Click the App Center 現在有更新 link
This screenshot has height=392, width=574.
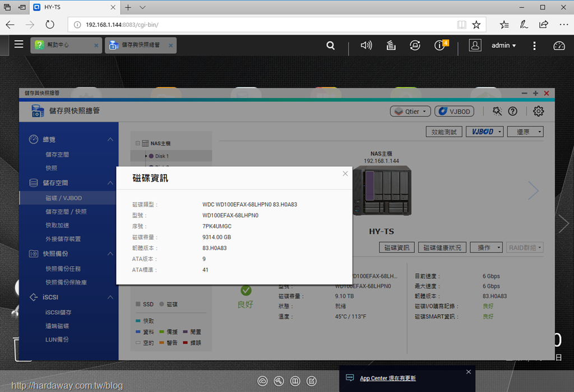click(x=388, y=378)
